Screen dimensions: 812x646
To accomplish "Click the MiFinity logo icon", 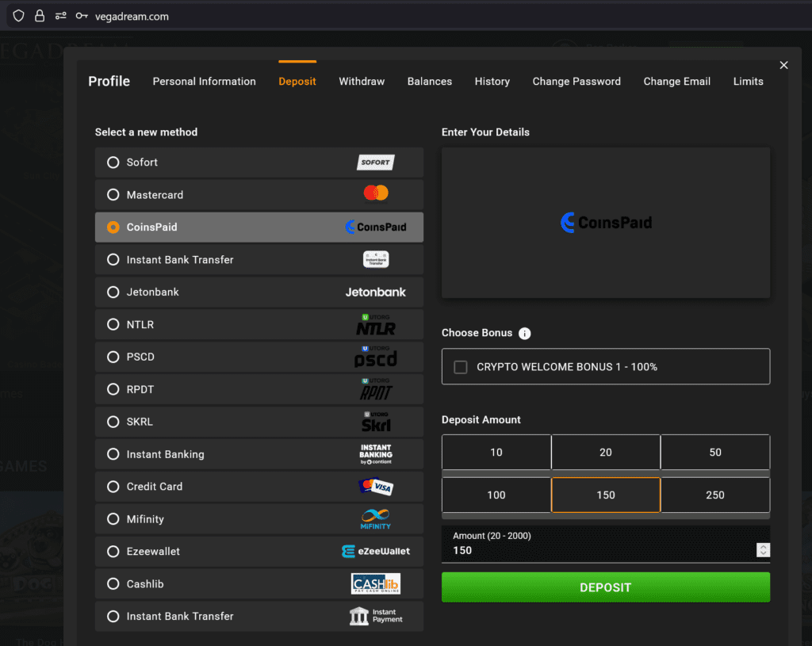I will 375,519.
